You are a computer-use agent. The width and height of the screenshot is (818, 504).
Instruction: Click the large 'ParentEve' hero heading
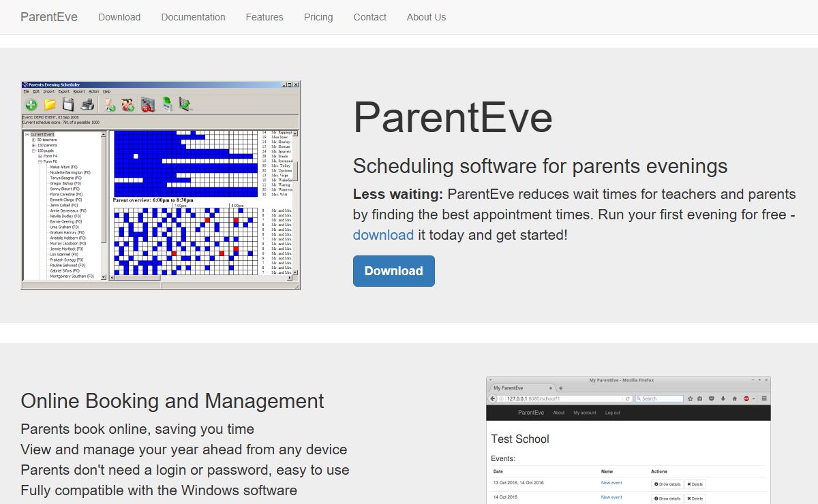[x=453, y=117]
